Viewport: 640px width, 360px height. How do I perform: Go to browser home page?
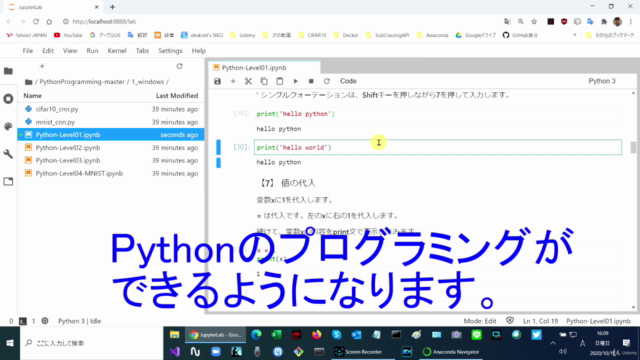(49, 22)
